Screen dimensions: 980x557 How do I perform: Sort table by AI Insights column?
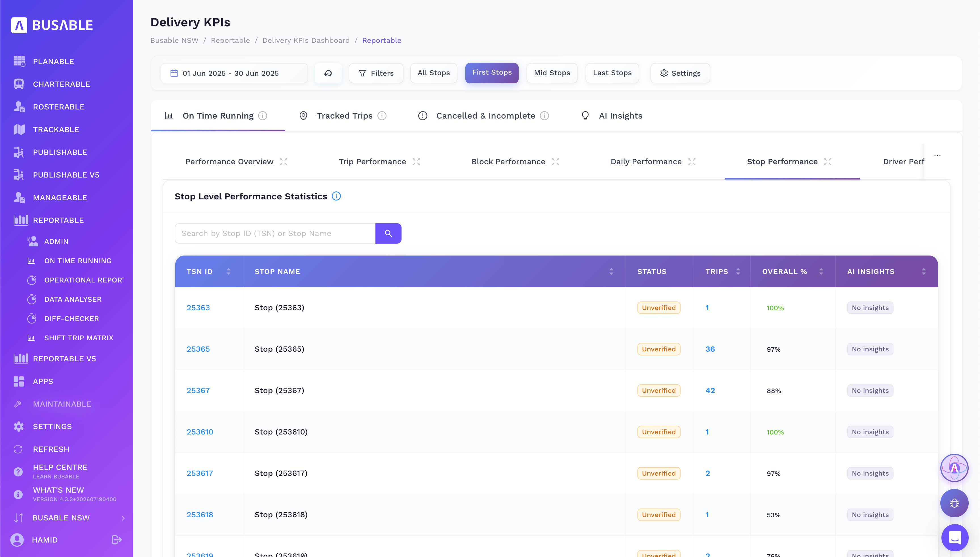click(924, 272)
